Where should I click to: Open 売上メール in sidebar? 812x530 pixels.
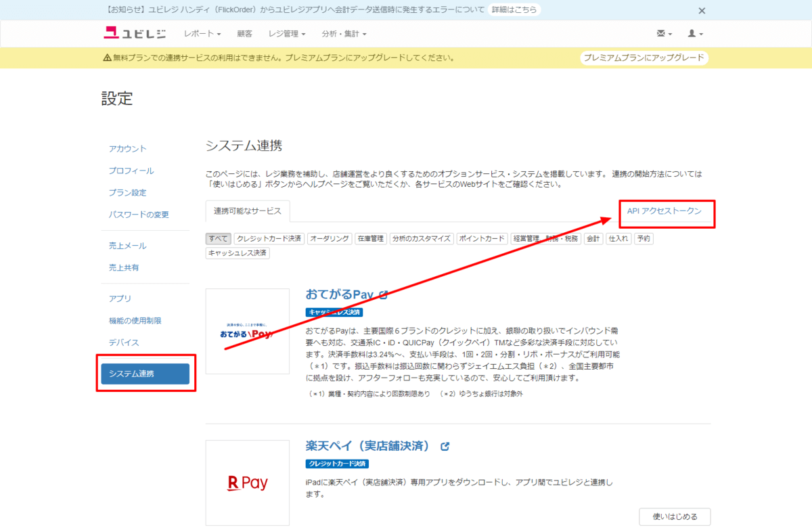[128, 246]
